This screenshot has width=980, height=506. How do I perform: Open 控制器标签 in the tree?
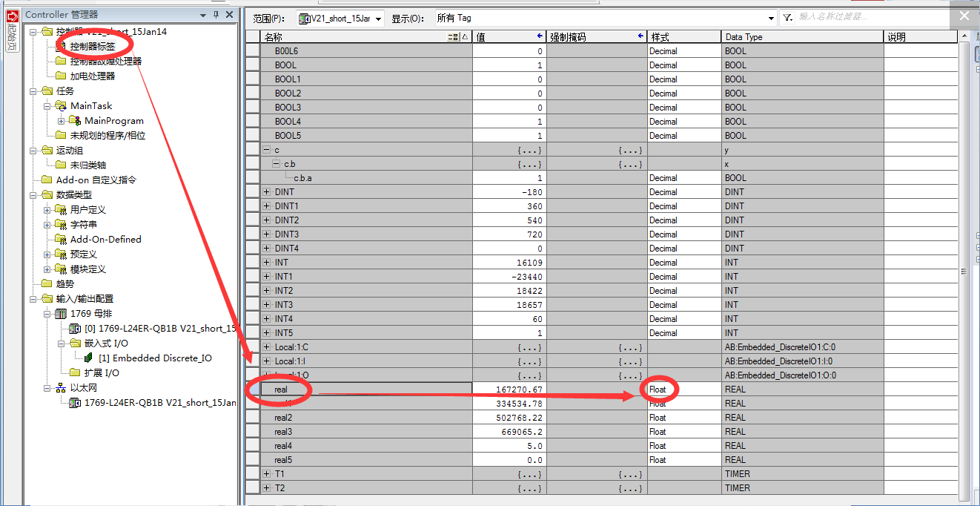(93, 46)
